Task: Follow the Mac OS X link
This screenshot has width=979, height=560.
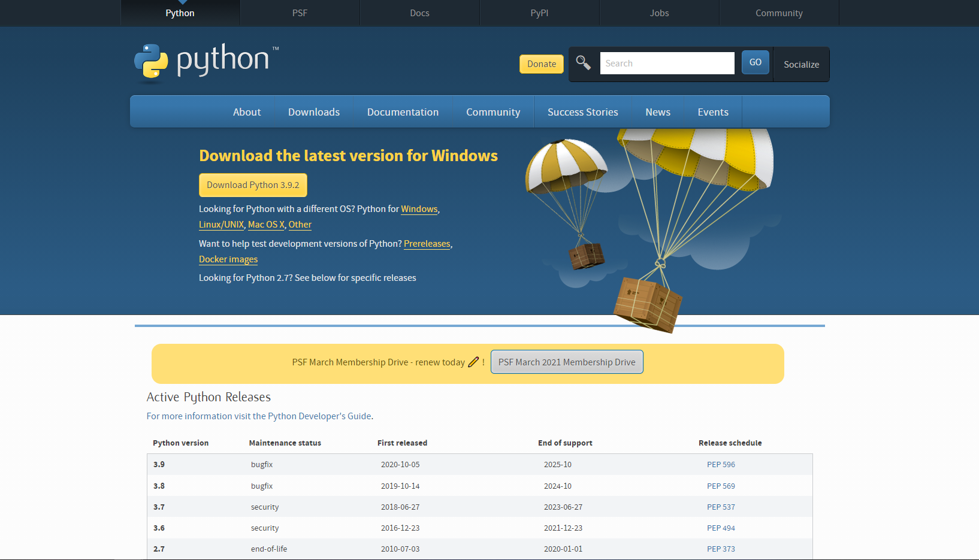Action: 266,225
